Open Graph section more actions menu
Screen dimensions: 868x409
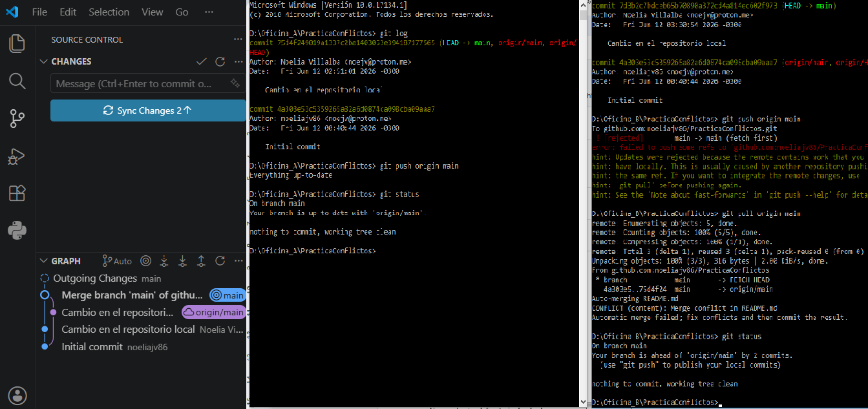pos(238,261)
